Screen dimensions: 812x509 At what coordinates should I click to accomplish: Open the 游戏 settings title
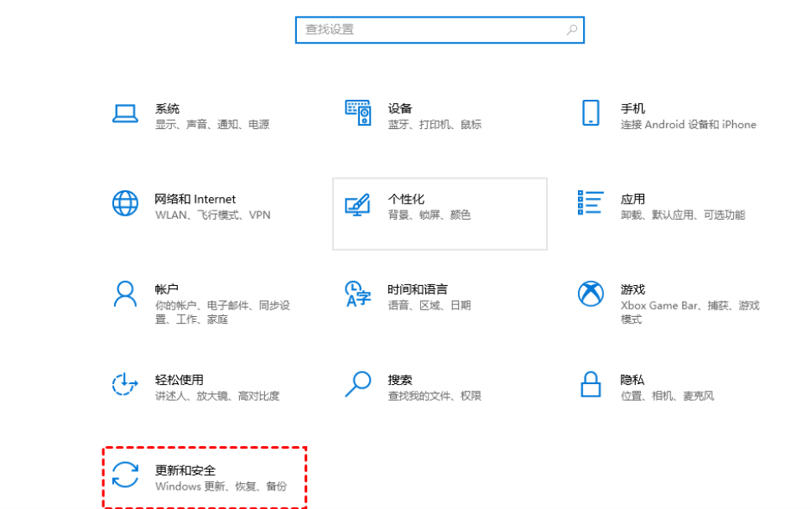tap(632, 289)
